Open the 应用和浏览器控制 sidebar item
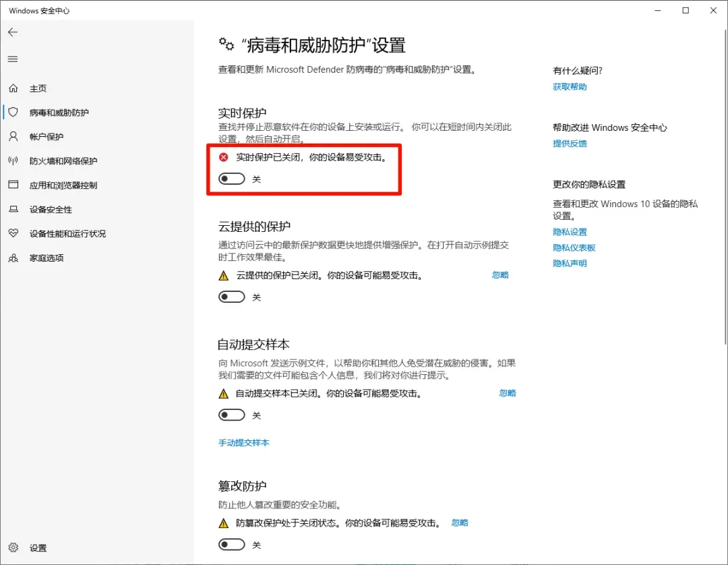The image size is (728, 565). (97, 185)
